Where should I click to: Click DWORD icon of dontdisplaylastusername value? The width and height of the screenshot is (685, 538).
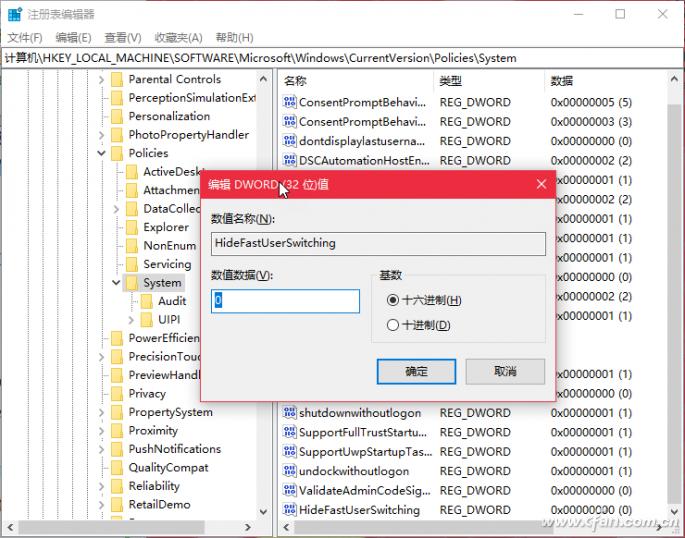(x=290, y=141)
